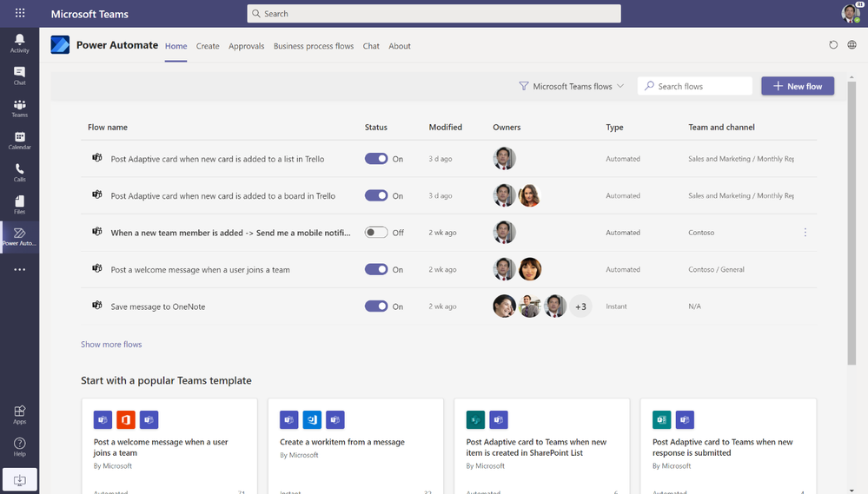Click the Show more flows link
868x494 pixels.
[111, 345]
